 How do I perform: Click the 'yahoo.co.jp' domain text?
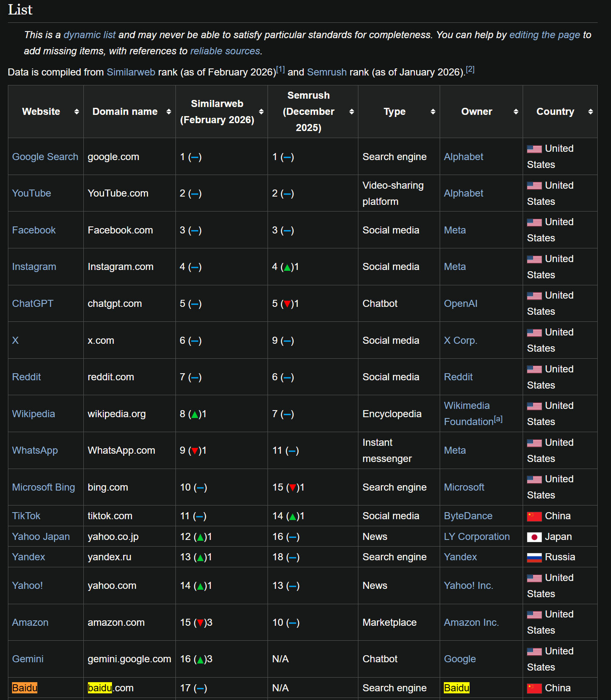click(x=113, y=537)
